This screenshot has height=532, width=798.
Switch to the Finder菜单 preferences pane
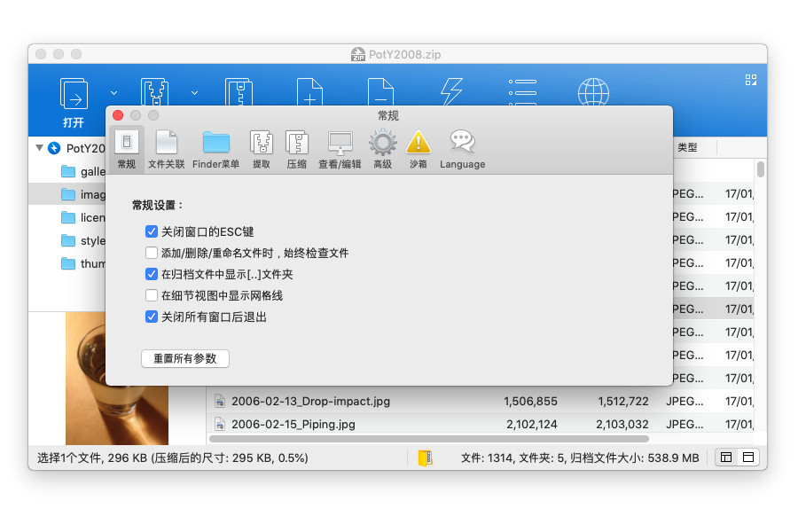(x=215, y=149)
